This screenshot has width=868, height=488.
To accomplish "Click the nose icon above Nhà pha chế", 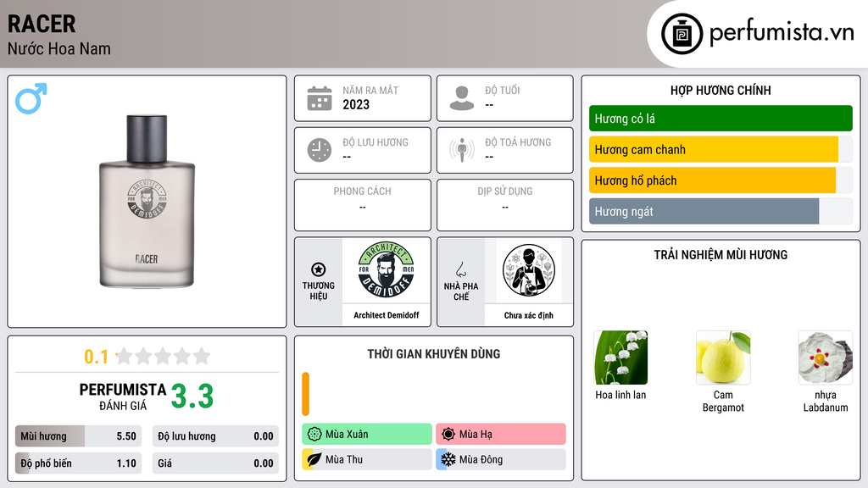I will [460, 269].
